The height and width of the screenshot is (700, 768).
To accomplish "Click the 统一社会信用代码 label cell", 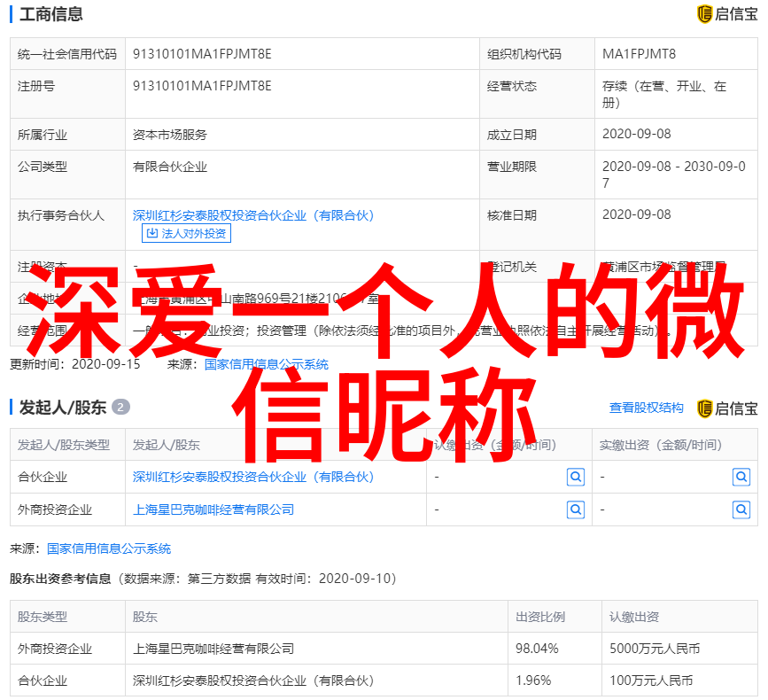I will [x=67, y=54].
